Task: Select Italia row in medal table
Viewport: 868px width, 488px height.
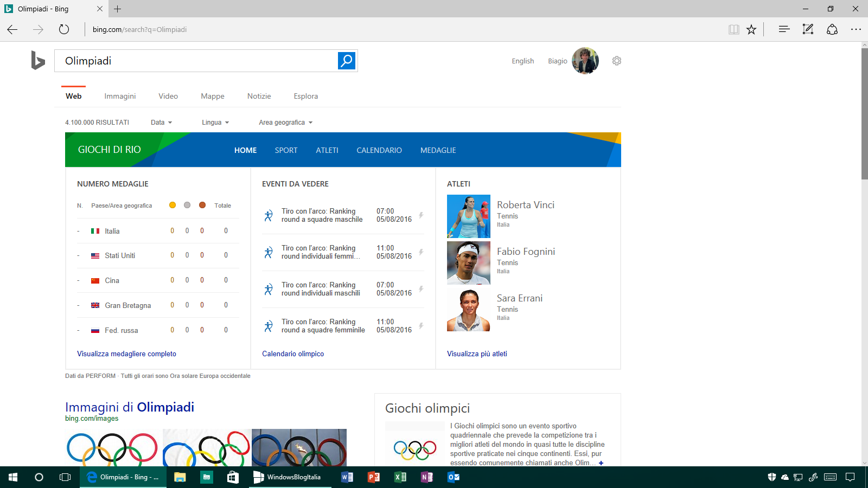Action: tap(158, 231)
